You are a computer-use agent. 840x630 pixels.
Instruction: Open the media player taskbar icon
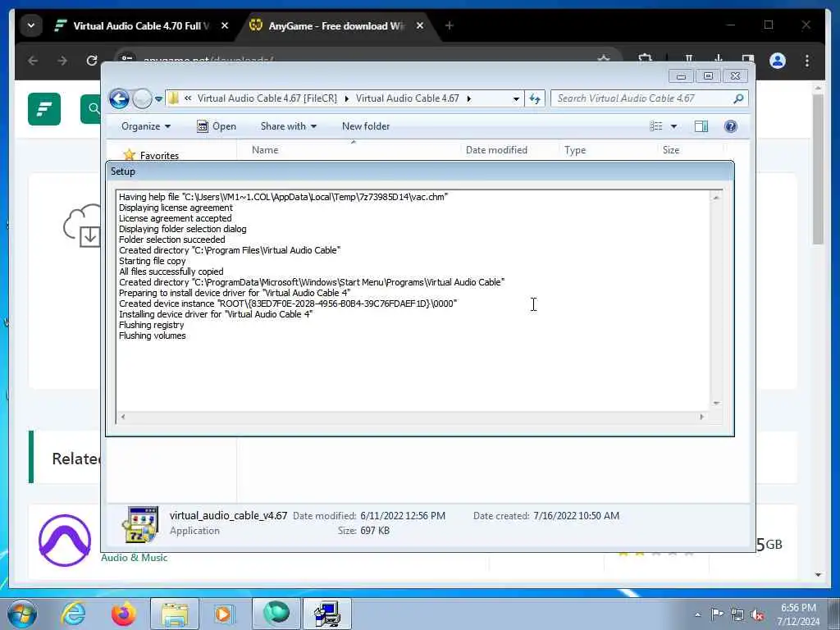click(224, 614)
